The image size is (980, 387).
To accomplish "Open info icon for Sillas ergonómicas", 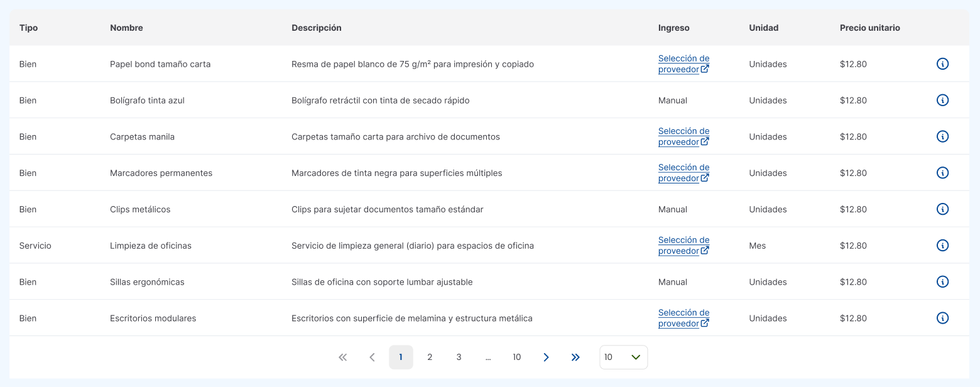I will 942,282.
